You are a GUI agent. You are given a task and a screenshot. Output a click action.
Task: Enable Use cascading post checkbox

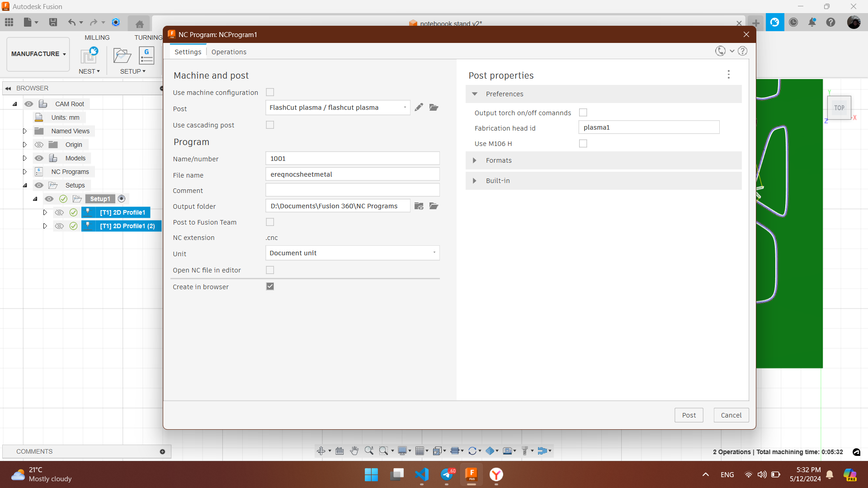point(270,125)
